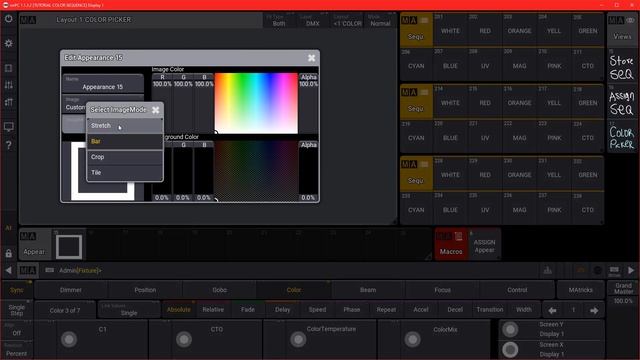The image size is (640, 360).
Task: Click the ASSIGN Appear macro
Action: tap(484, 245)
